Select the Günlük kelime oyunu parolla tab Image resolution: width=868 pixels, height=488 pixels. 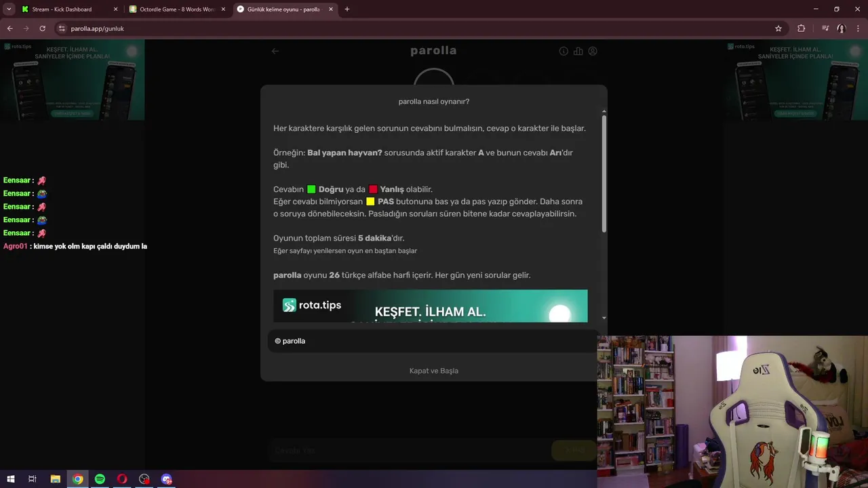pos(283,9)
